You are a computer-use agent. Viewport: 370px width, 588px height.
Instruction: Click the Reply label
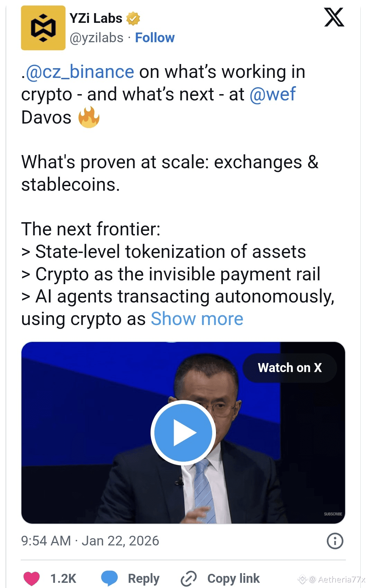(144, 578)
